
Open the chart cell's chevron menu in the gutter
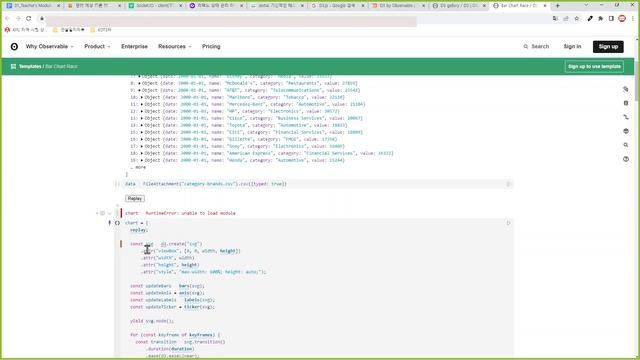tap(109, 213)
